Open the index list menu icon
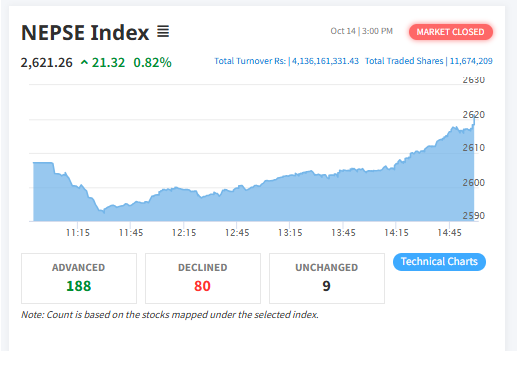Screen dimensions: 517x368 tap(163, 32)
